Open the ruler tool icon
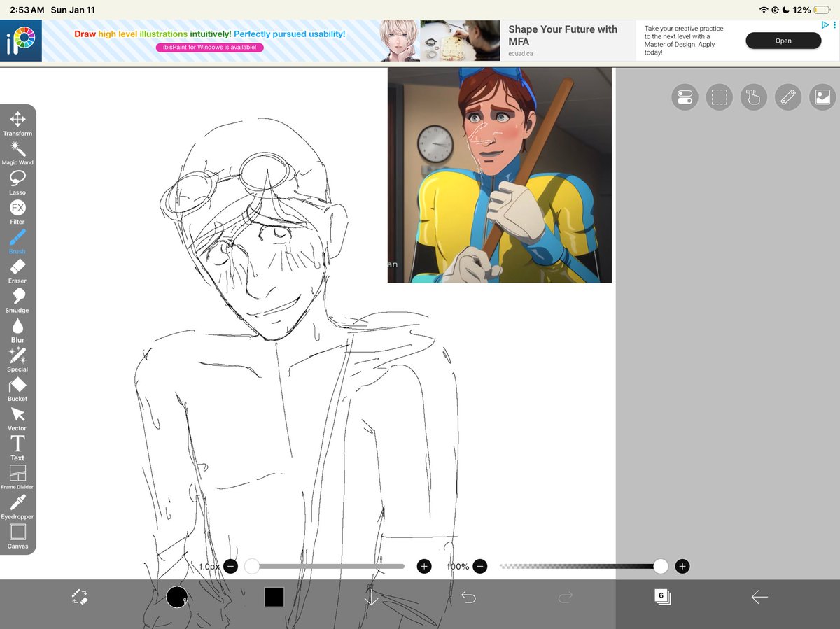Screen dimensions: 840x629 pyautogui.click(x=788, y=97)
